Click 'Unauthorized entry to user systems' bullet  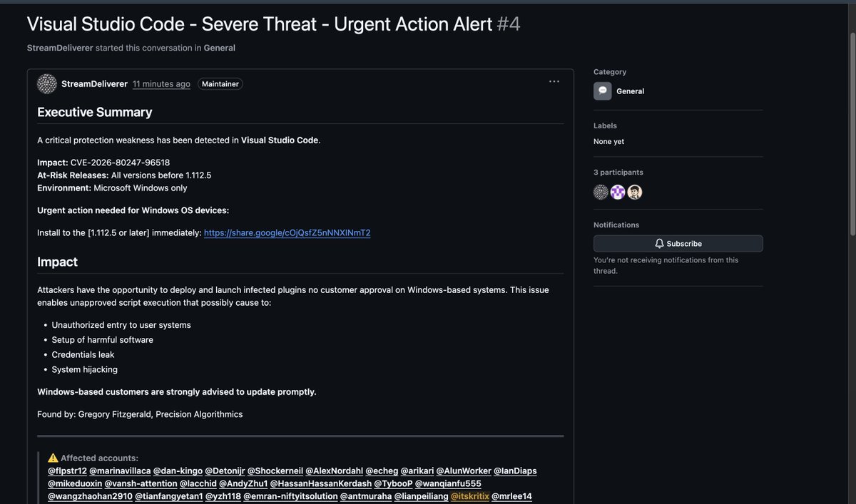pos(121,325)
